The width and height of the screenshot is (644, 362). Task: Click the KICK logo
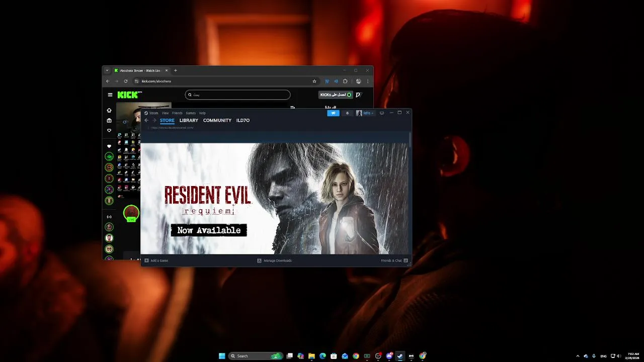130,95
